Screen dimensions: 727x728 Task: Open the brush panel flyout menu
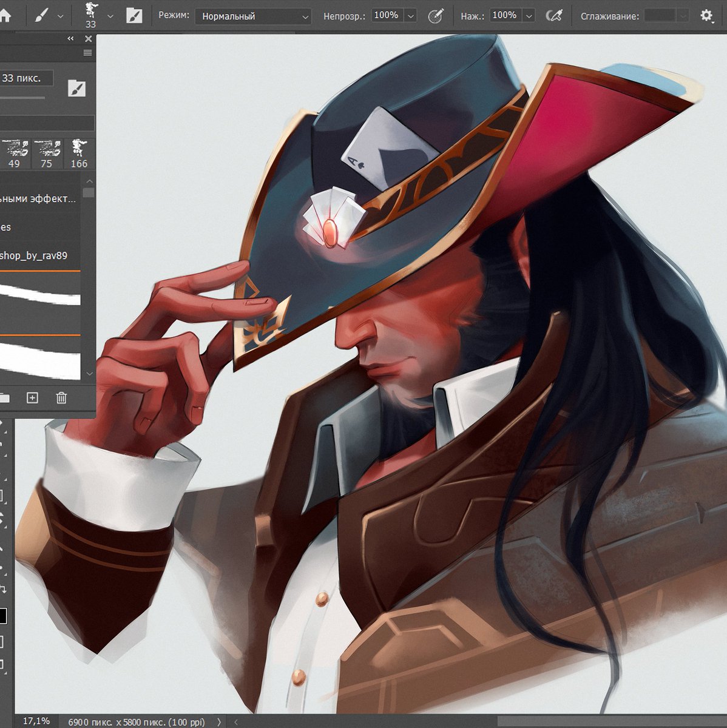coord(87,52)
